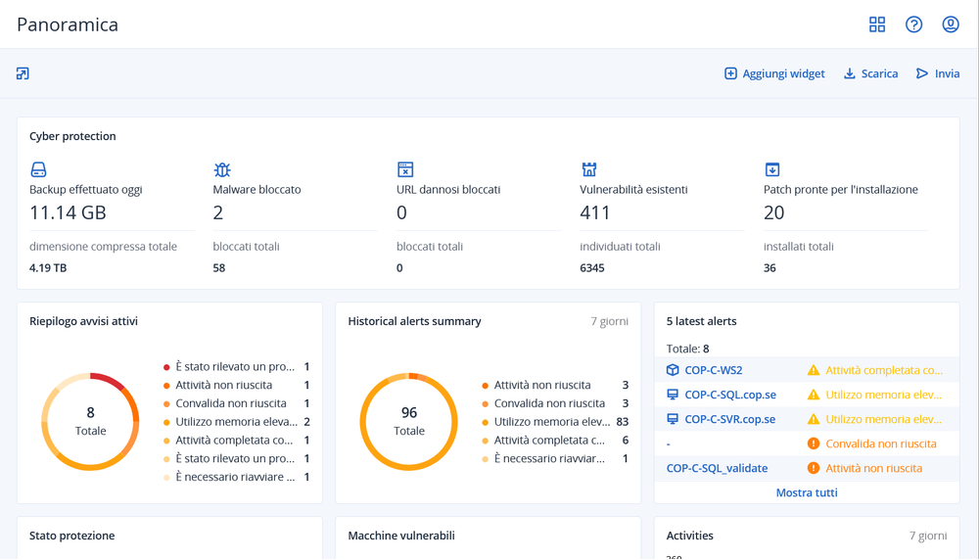979x560 pixels.
Task: Open the COP-C-SQL.cop.se alert link
Action: (730, 395)
